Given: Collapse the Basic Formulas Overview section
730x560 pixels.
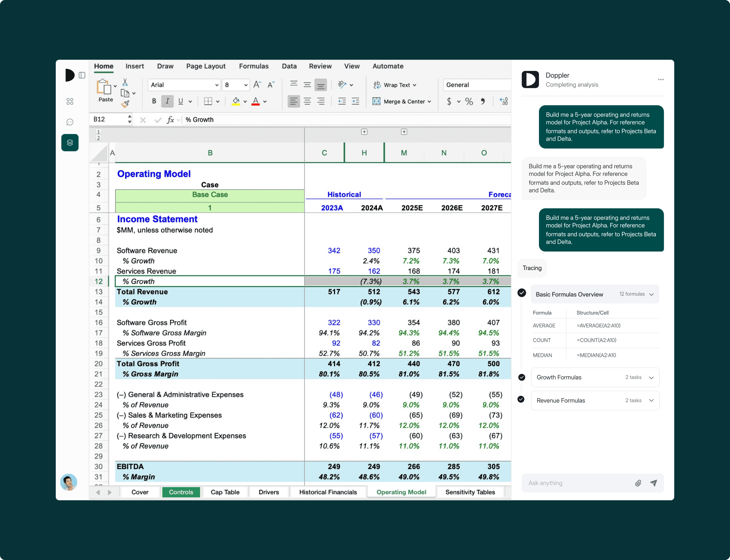Looking at the screenshot, I should (651, 294).
